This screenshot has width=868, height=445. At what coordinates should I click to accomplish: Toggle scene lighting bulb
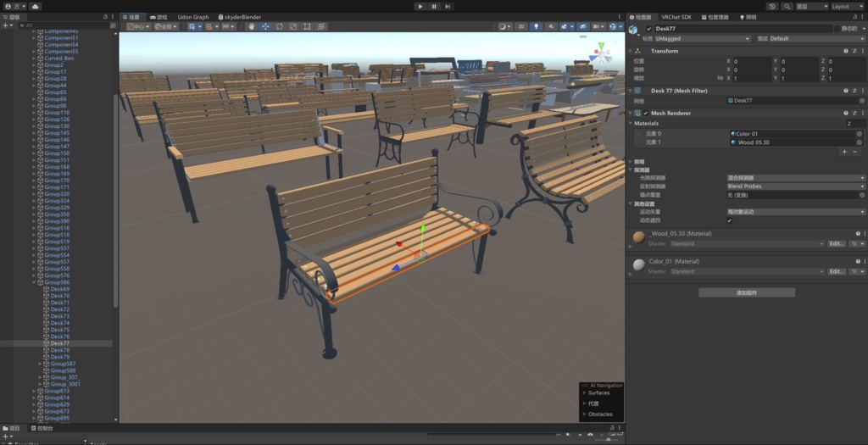pyautogui.click(x=536, y=26)
